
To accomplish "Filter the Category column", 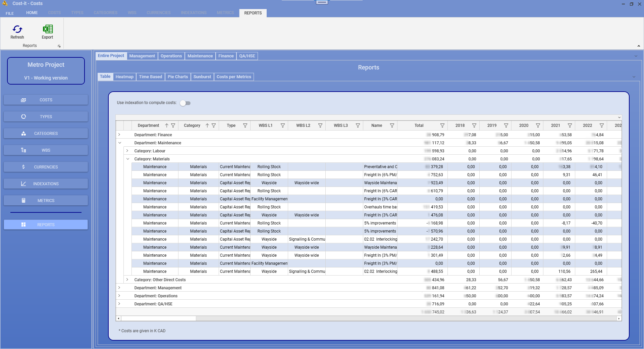I will pyautogui.click(x=214, y=126).
